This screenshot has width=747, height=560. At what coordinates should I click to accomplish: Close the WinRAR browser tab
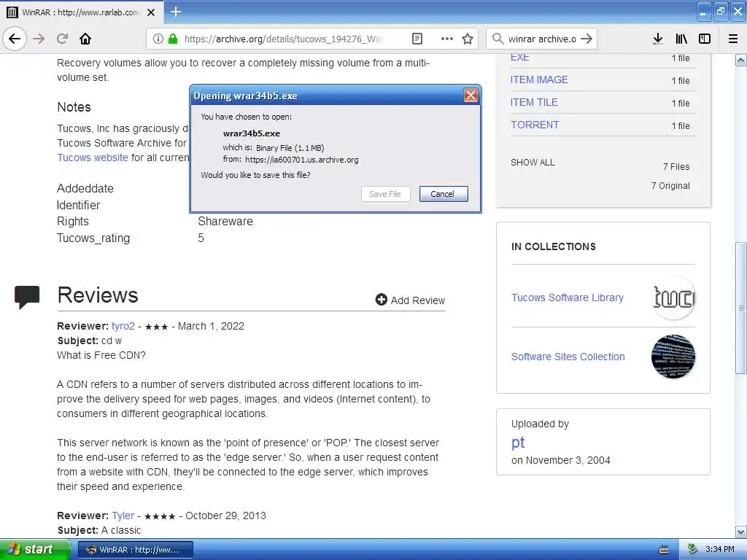pos(151,12)
